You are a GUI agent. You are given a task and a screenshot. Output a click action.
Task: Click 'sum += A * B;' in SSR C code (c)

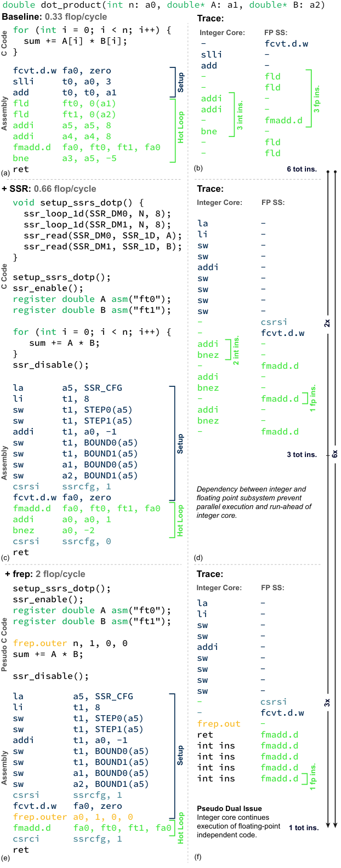pos(65,343)
